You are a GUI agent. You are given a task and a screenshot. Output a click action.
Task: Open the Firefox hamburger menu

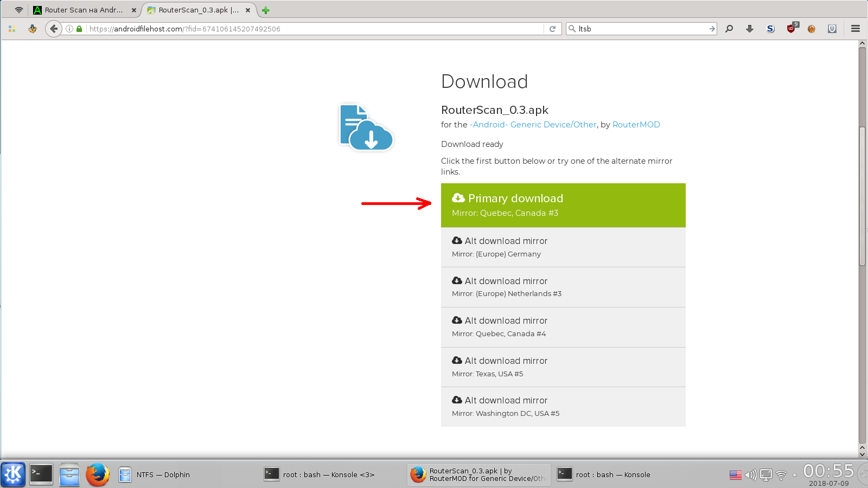[x=856, y=29]
